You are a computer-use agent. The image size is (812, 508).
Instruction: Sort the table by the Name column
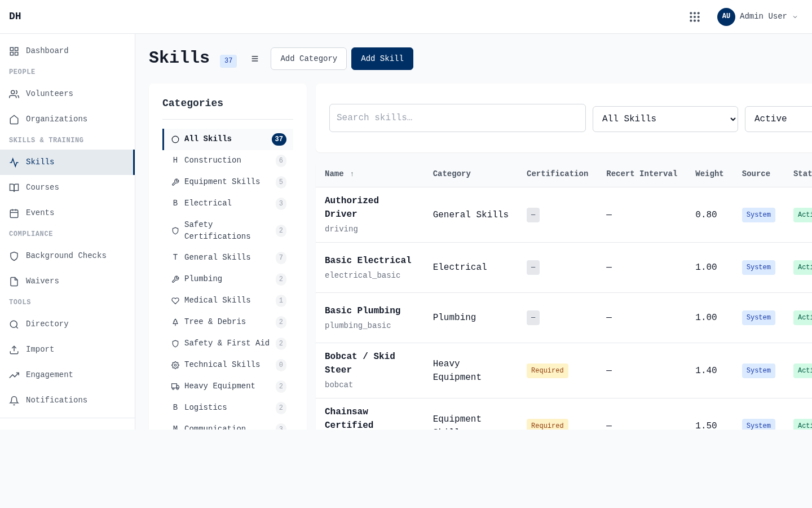pyautogui.click(x=339, y=174)
